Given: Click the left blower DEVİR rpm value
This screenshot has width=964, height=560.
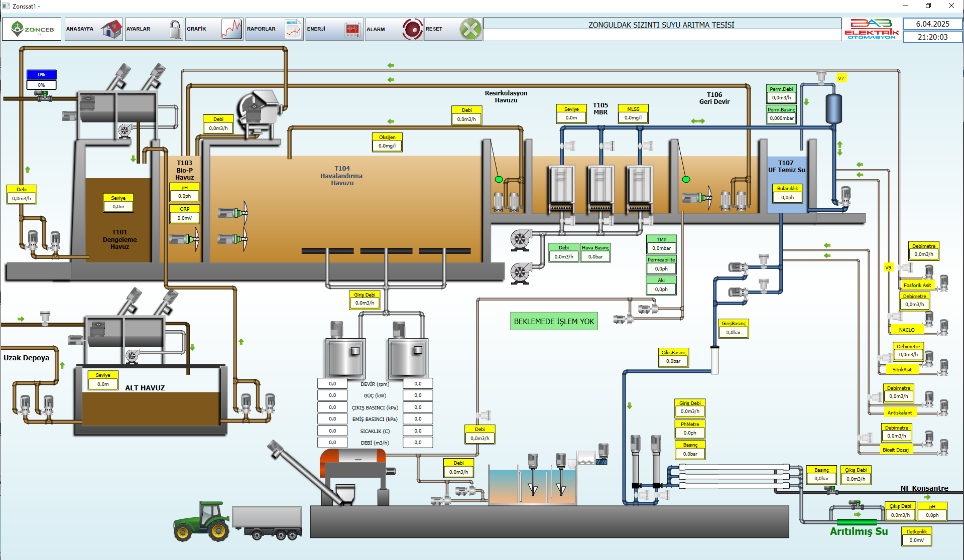Looking at the screenshot, I should (332, 384).
